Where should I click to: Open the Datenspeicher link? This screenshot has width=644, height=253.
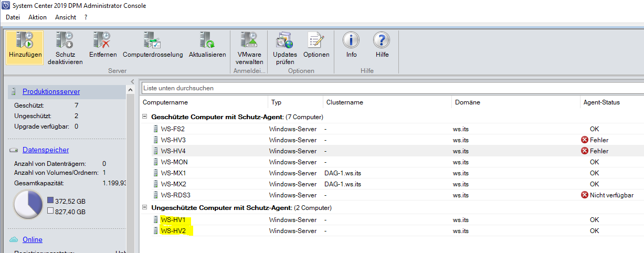(x=46, y=150)
